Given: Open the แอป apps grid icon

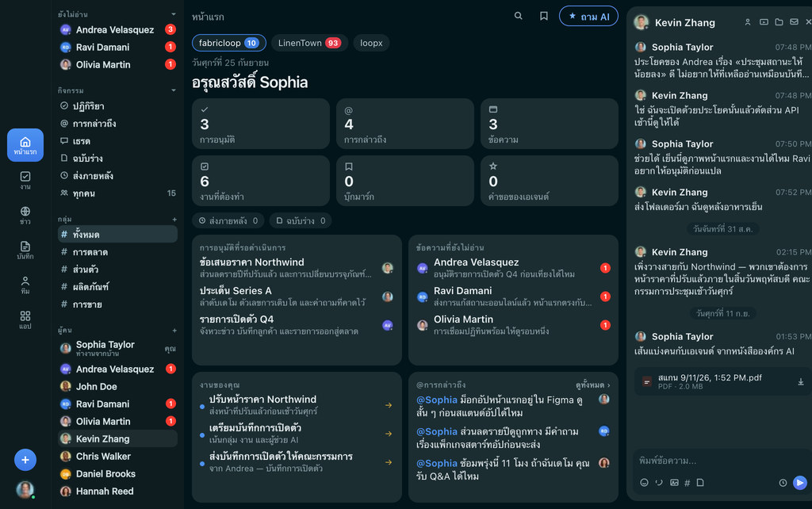Looking at the screenshot, I should tap(25, 320).
